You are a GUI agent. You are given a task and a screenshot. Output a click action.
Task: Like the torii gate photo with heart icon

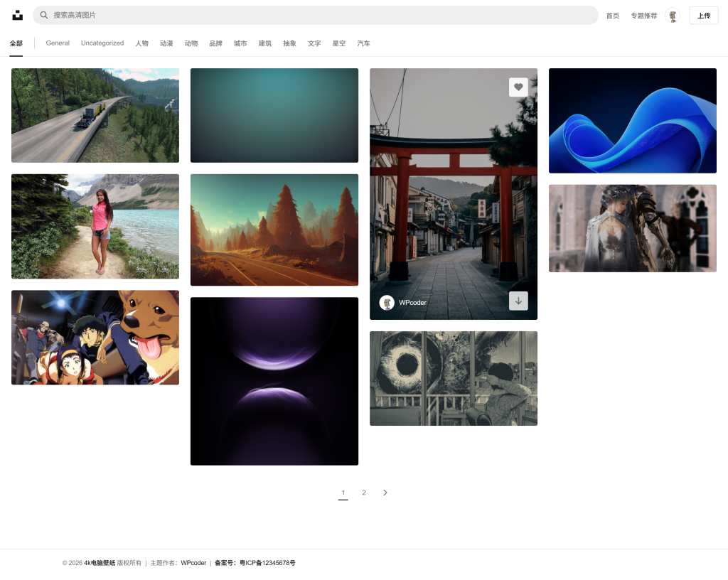click(x=518, y=87)
